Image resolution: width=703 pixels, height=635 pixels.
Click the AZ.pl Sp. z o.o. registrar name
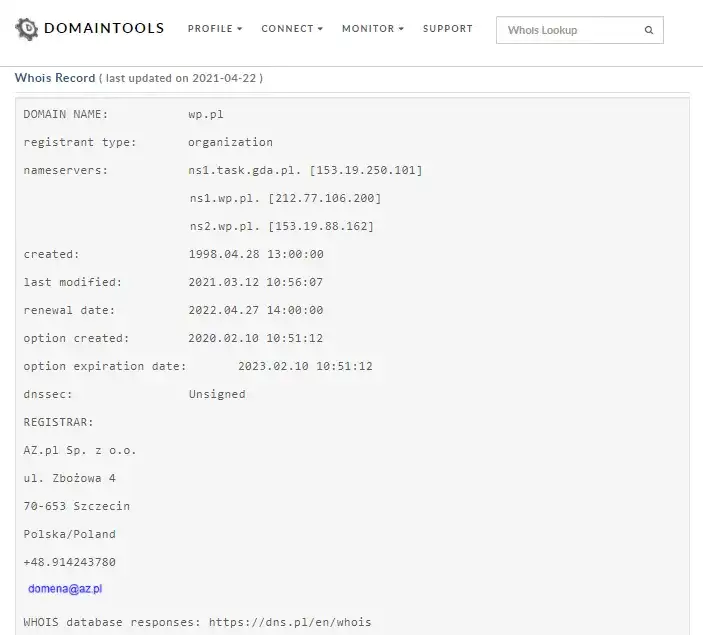[x=80, y=450]
